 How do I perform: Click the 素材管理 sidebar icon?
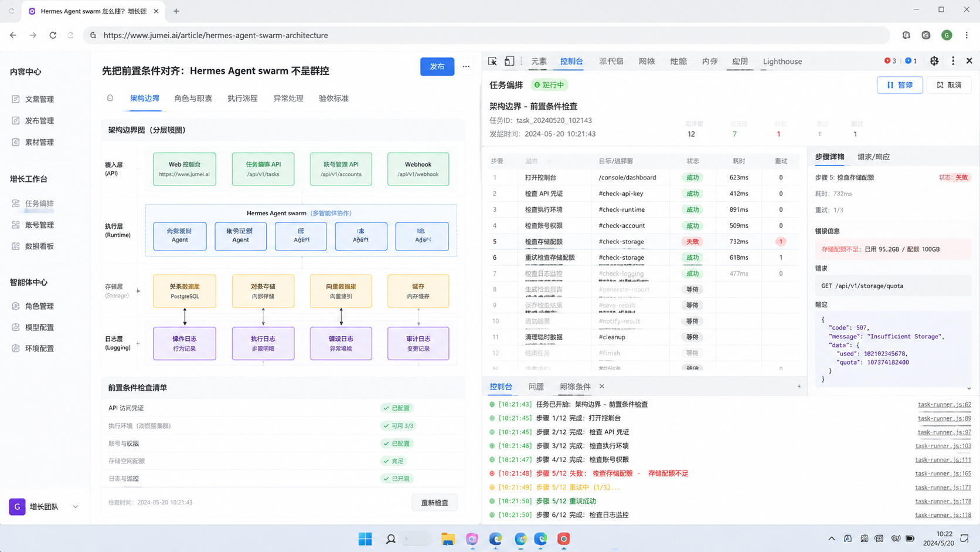coord(16,142)
